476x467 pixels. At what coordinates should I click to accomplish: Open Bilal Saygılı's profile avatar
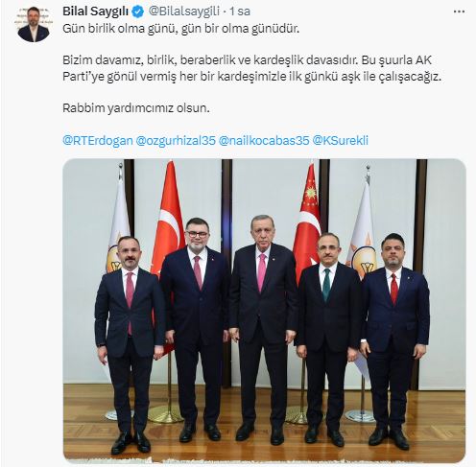[34, 25]
